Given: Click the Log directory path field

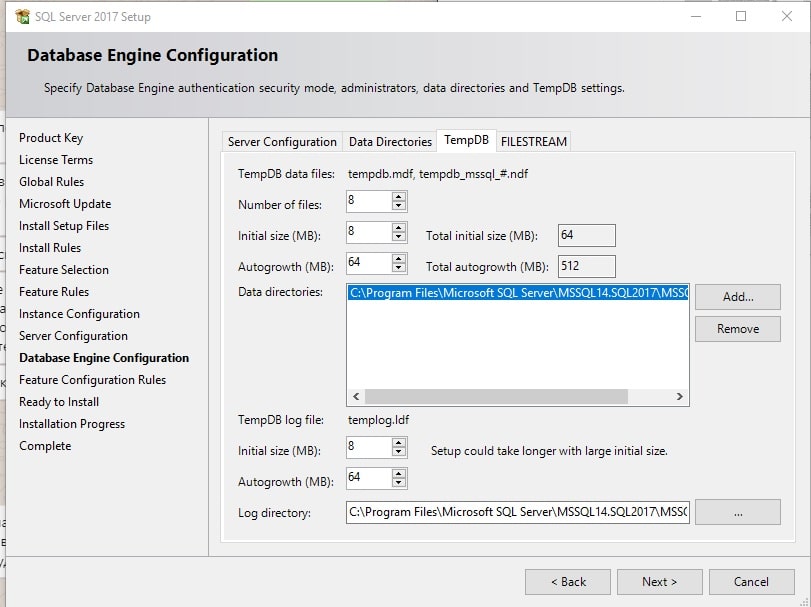Looking at the screenshot, I should point(517,513).
